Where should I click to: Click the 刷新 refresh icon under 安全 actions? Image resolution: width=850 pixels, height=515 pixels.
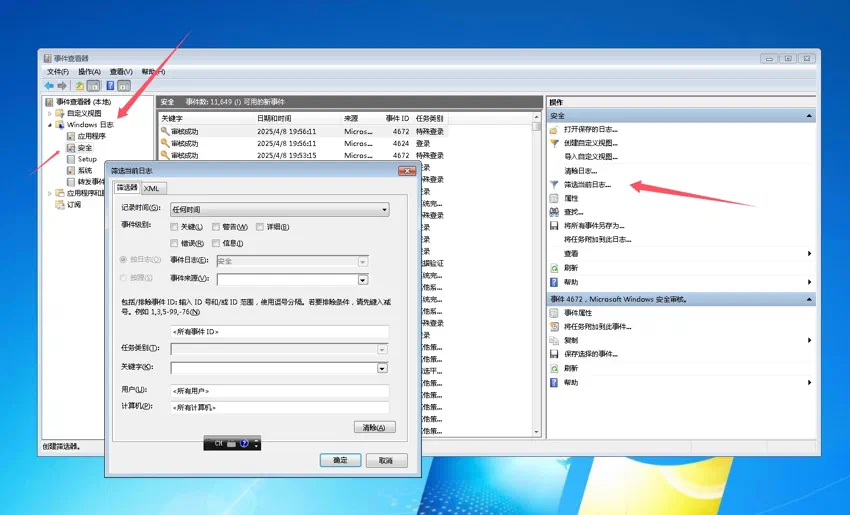click(554, 268)
